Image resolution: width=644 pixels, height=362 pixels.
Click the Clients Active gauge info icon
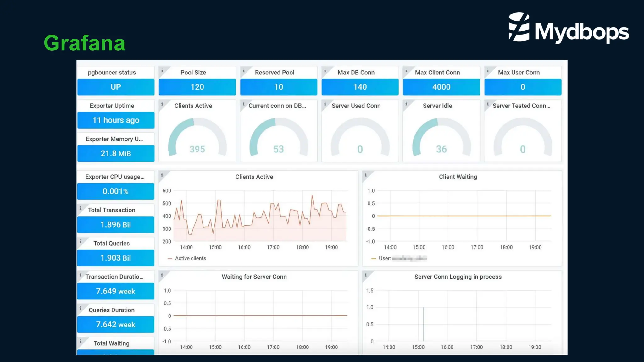(162, 104)
